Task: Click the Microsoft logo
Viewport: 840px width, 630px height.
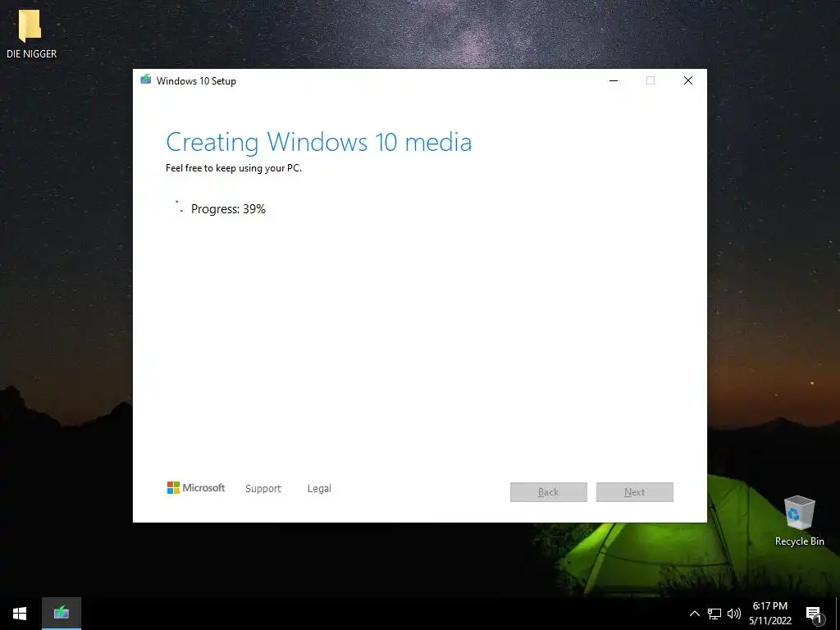Action: (196, 487)
